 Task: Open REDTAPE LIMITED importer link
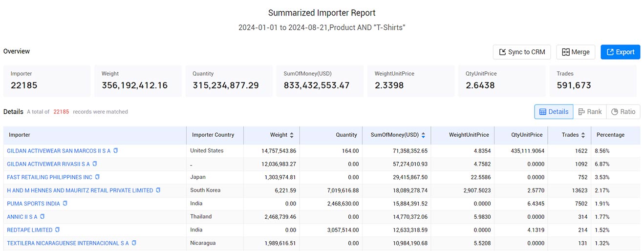30,230
